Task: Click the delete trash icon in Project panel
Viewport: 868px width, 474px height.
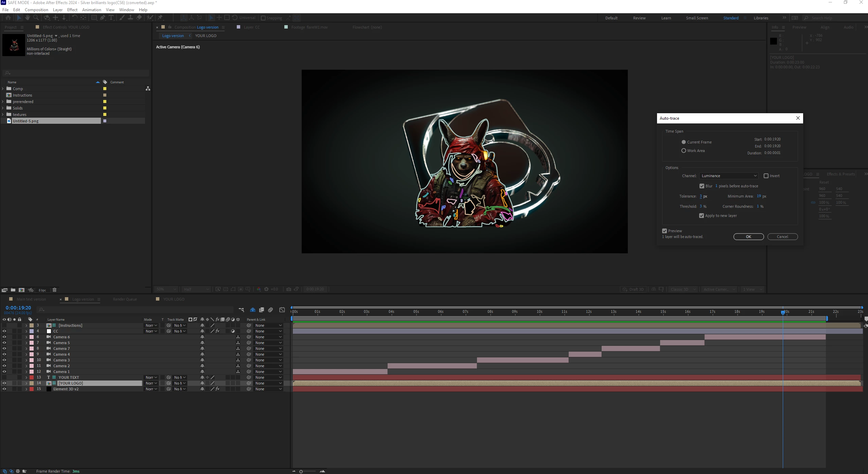Action: pos(54,290)
